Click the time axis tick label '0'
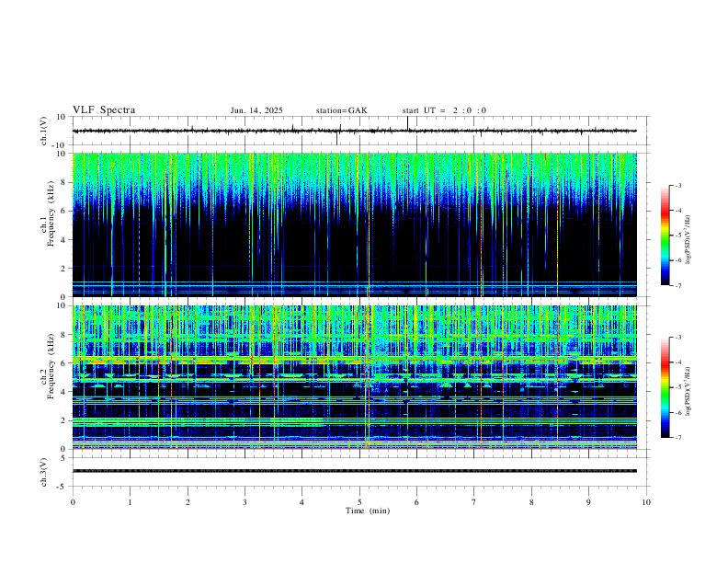Image resolution: width=728 pixels, height=563 pixels. click(x=73, y=502)
